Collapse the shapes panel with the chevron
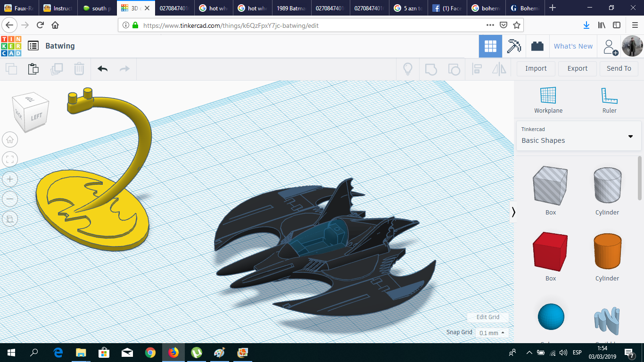The height and width of the screenshot is (362, 644). point(513,213)
